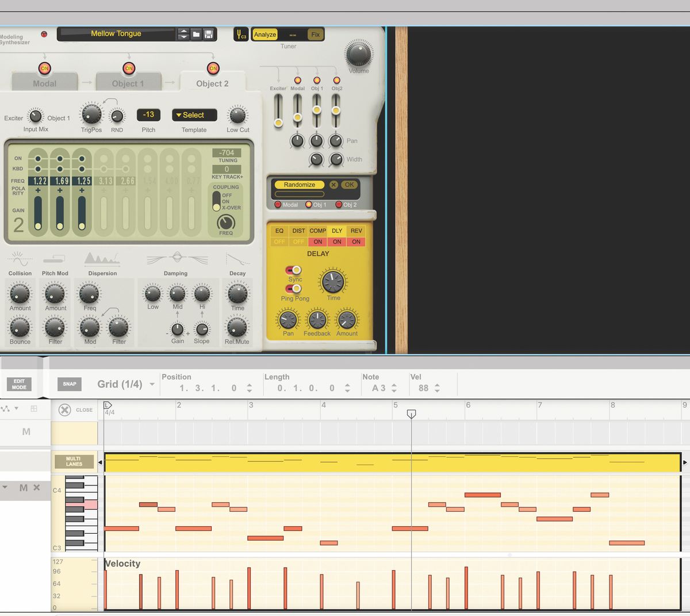Click the X icon to close the note editor

64,410
